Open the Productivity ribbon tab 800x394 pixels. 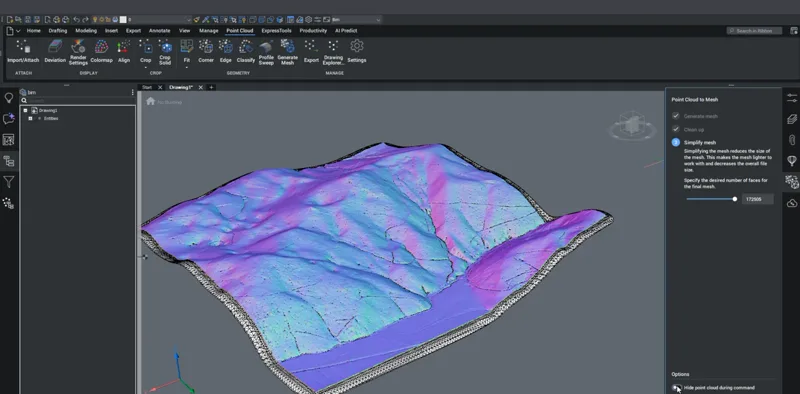click(x=313, y=31)
